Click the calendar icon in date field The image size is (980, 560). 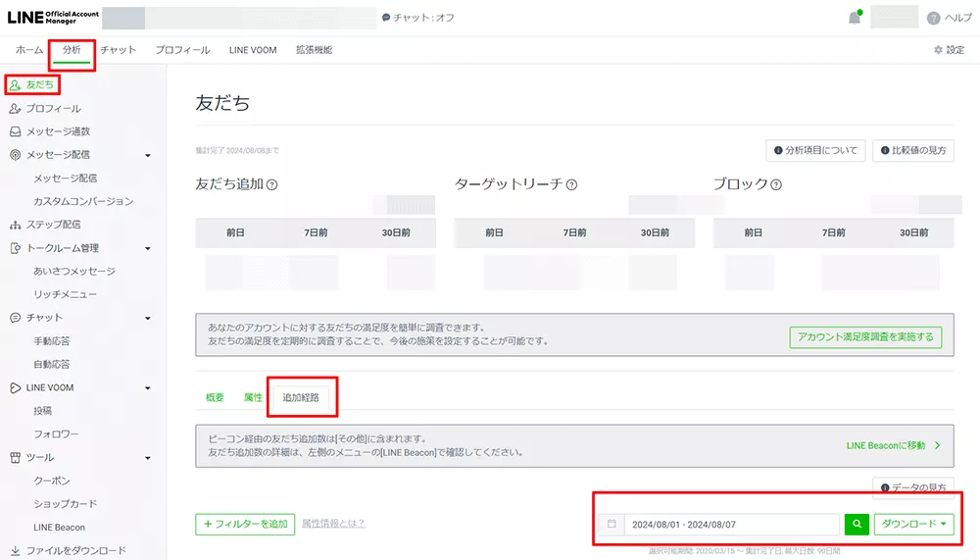pyautogui.click(x=612, y=525)
